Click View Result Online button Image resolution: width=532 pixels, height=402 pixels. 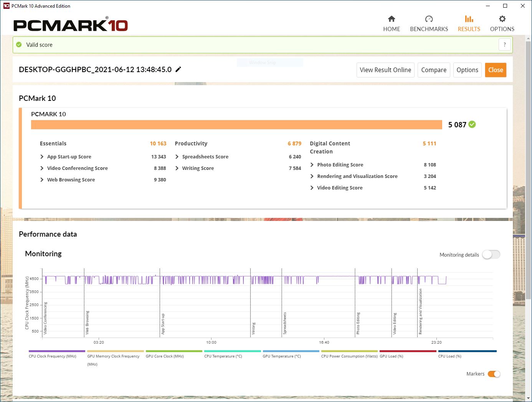385,70
